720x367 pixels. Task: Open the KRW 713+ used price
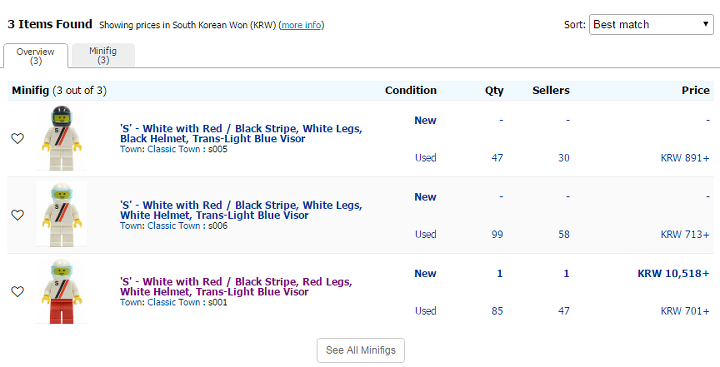(x=685, y=234)
